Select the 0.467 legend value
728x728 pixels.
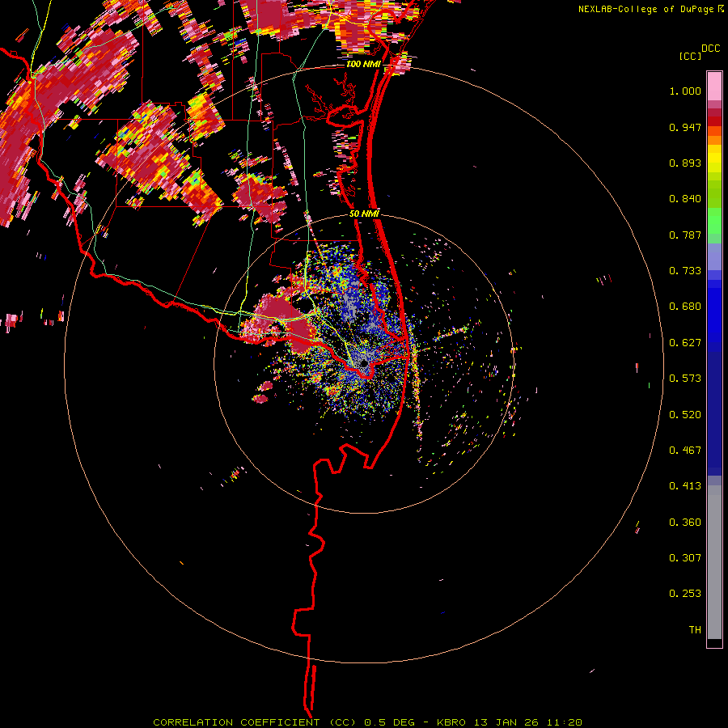[x=685, y=451]
